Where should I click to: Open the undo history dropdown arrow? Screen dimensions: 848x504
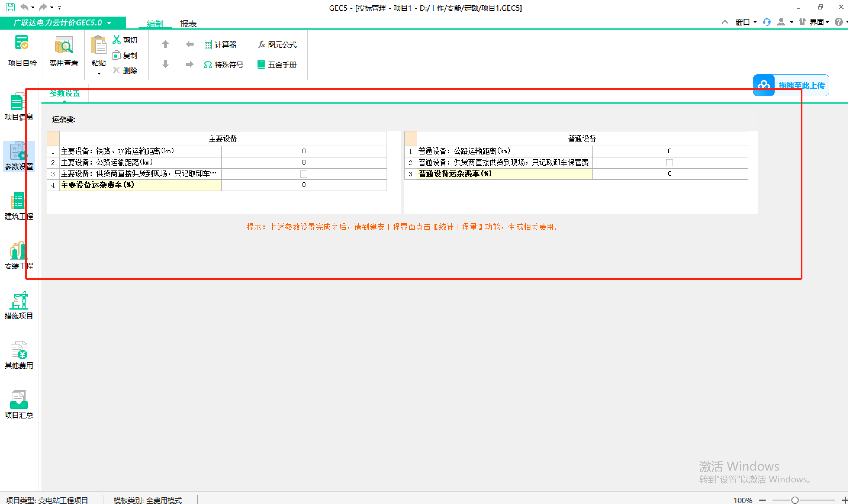coord(33,7)
